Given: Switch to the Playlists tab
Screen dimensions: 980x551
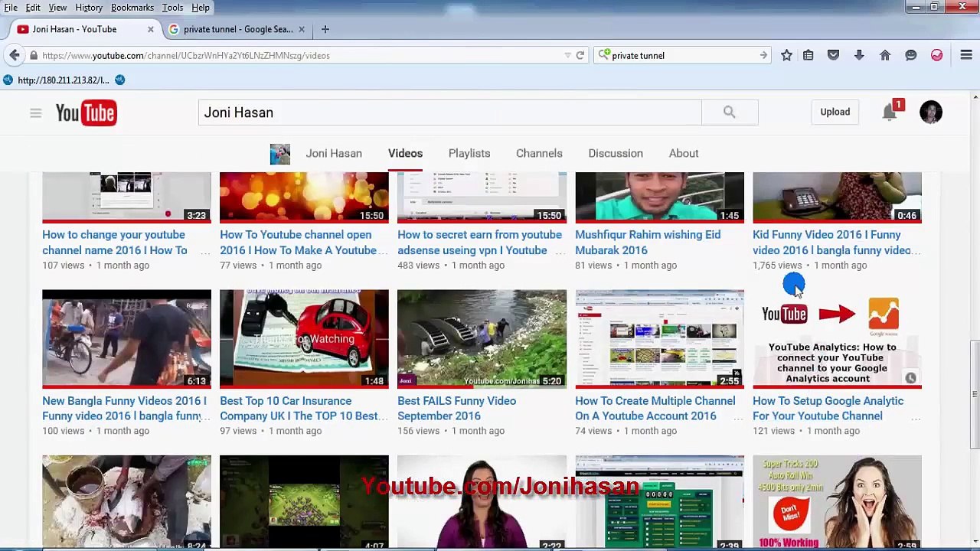Looking at the screenshot, I should (469, 153).
